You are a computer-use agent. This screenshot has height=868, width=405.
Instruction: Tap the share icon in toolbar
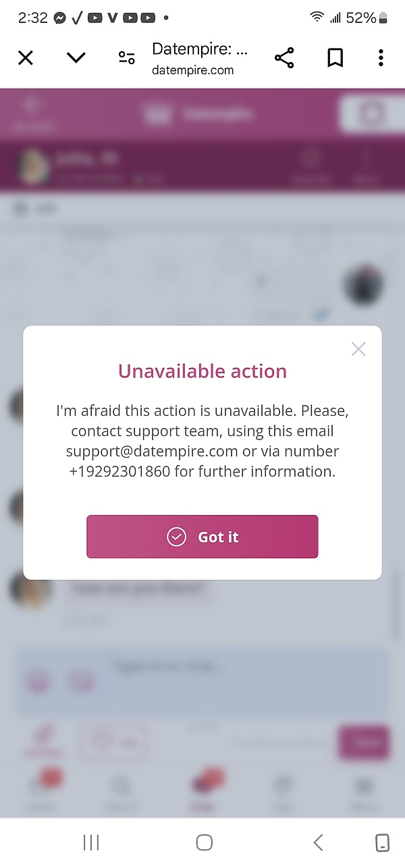click(284, 58)
